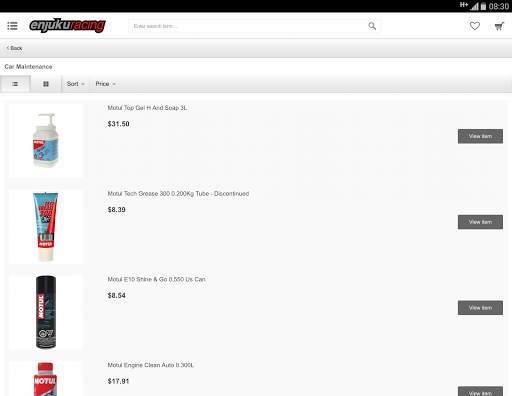Image resolution: width=512 pixels, height=396 pixels.
Task: Open the hamburger navigation menu
Action: point(12,26)
